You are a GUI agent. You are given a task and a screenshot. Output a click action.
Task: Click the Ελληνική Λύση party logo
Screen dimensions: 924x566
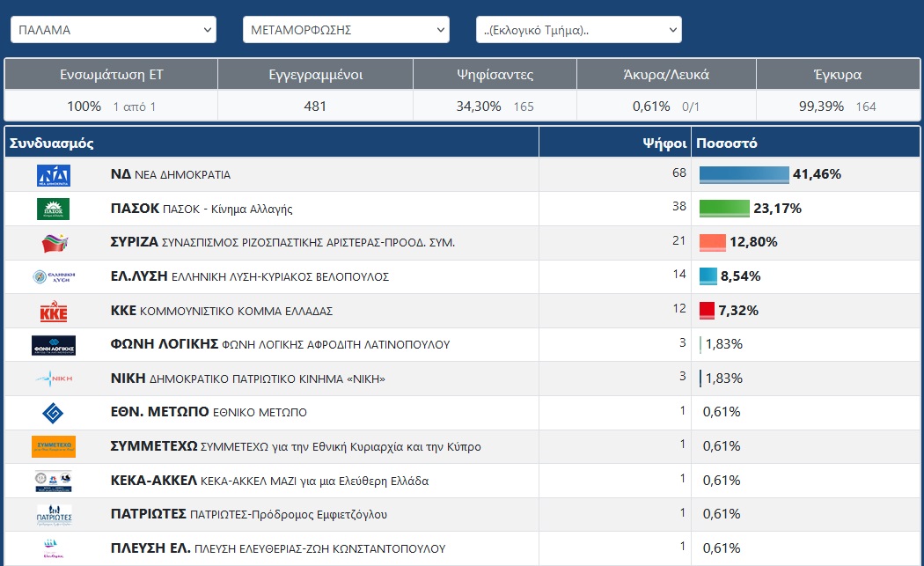pos(54,276)
